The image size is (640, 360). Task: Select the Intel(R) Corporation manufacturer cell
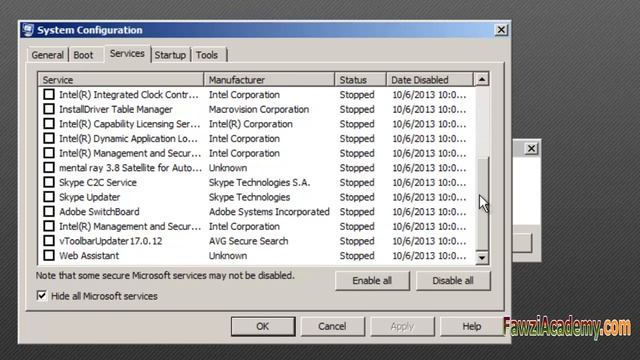point(251,124)
